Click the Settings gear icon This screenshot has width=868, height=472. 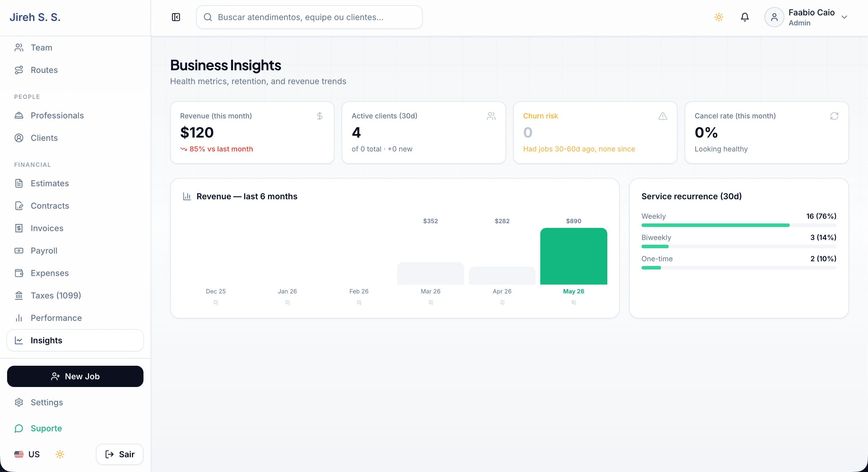tap(19, 402)
